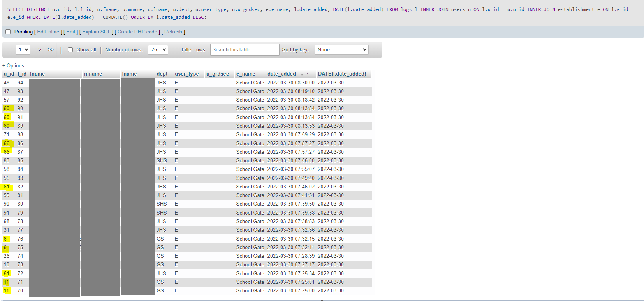
Task: Click the Refresh link
Action: pos(173,32)
